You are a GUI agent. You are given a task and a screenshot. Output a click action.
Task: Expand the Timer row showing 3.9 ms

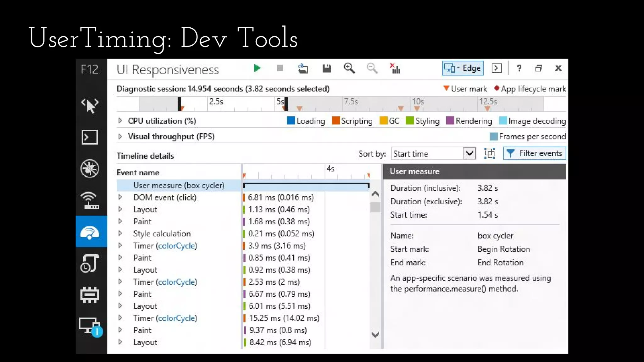coord(120,245)
